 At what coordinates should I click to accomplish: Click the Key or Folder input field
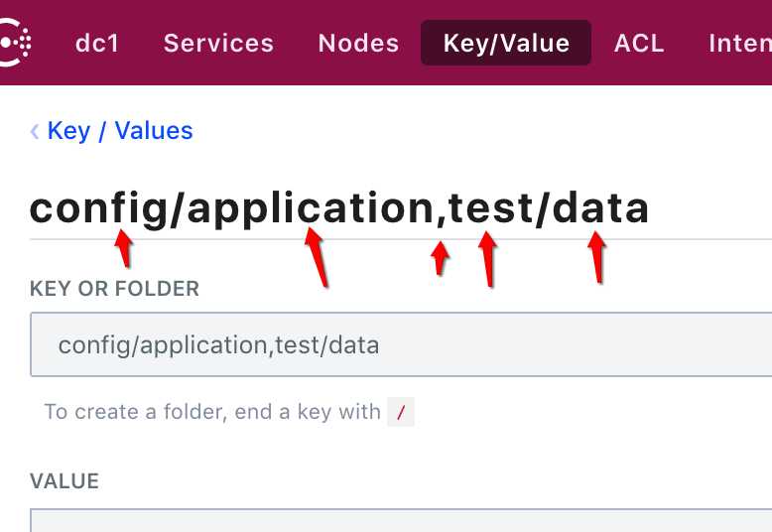click(x=401, y=344)
